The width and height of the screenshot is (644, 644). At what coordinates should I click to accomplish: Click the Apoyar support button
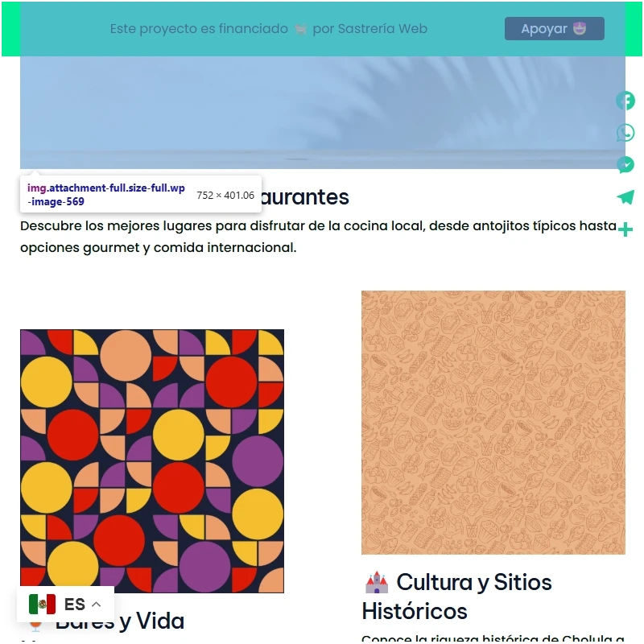point(554,28)
